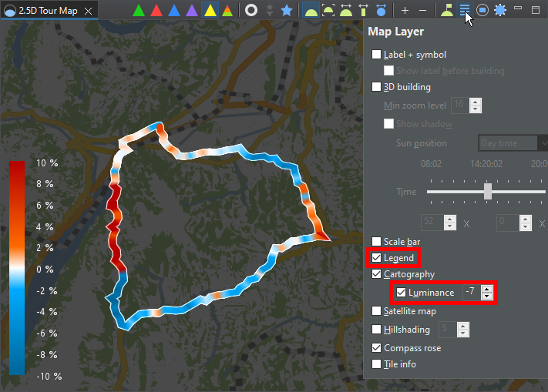The width and height of the screenshot is (548, 392).
Task: Maximize the view panel
Action: 536,10
